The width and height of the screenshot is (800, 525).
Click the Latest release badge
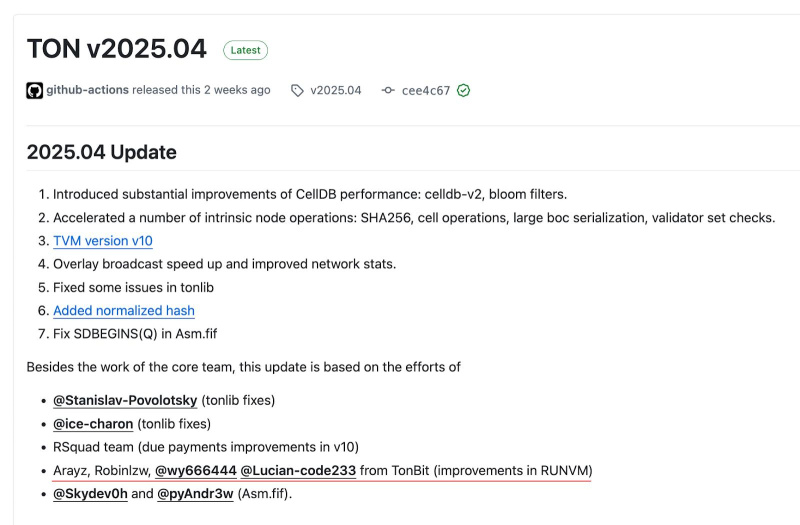[245, 49]
